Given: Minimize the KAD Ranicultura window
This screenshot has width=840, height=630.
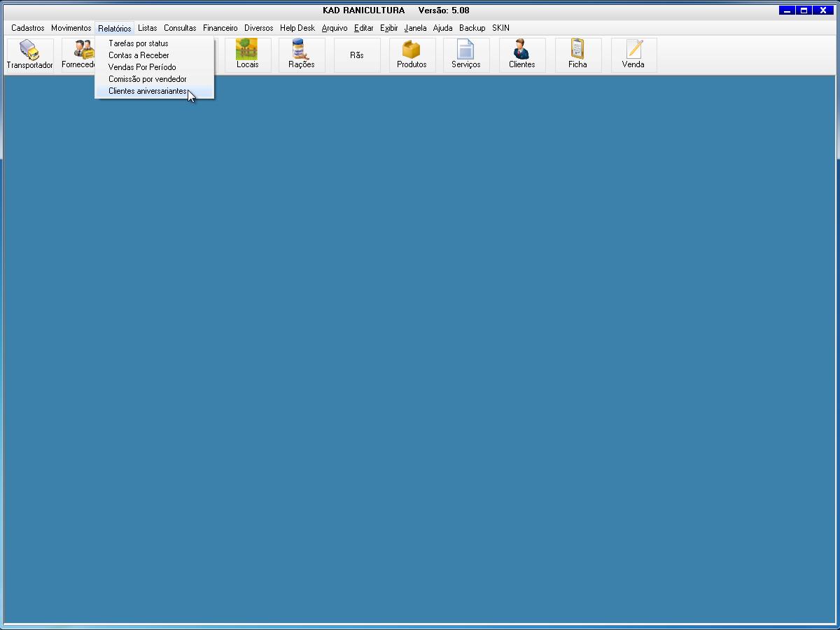Looking at the screenshot, I should tap(787, 10).
